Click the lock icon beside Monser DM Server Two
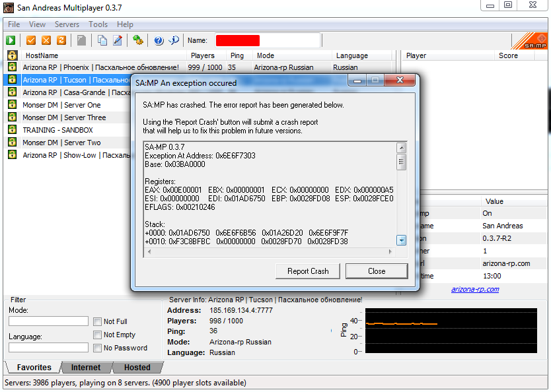Viewport: 551px width, 392px height. (x=13, y=142)
